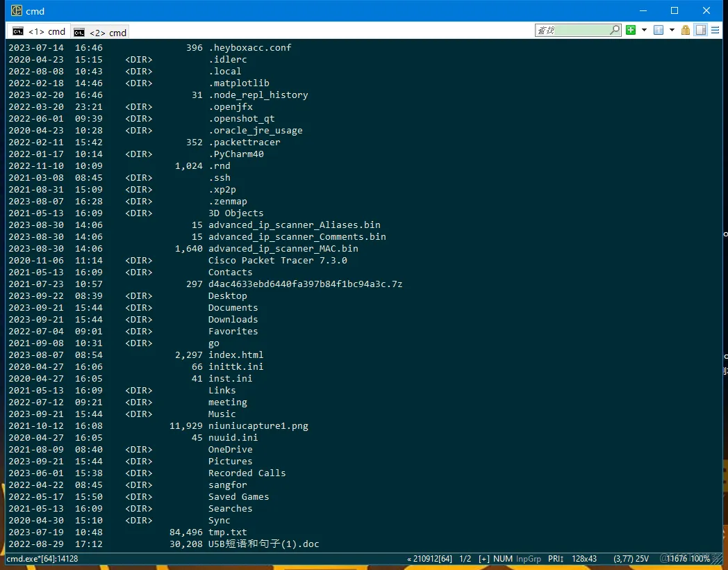The width and height of the screenshot is (728, 570).
Task: Click the active console number icon
Action: [x=658, y=30]
